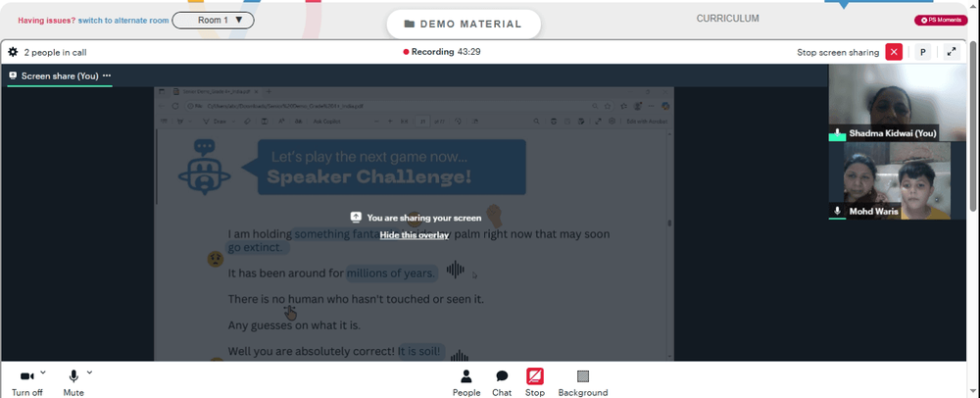Click the Recording 43:29 indicator
Image resolution: width=980 pixels, height=398 pixels.
pos(442,52)
